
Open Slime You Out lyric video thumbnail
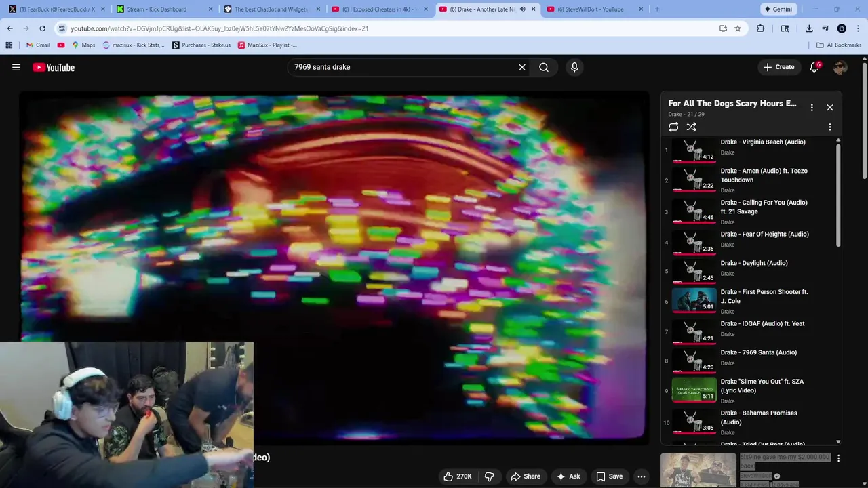pos(694,390)
